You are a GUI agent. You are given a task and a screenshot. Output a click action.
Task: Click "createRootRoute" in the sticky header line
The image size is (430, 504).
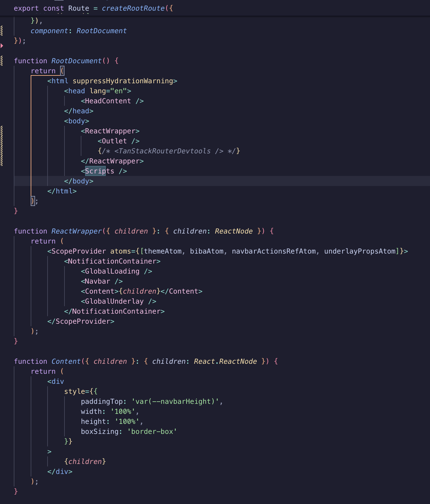[133, 8]
